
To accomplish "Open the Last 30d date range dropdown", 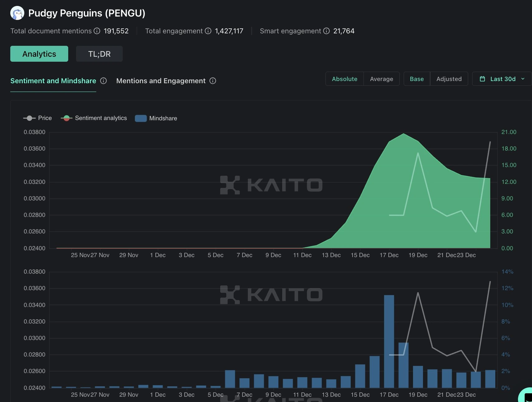I will [x=502, y=79].
